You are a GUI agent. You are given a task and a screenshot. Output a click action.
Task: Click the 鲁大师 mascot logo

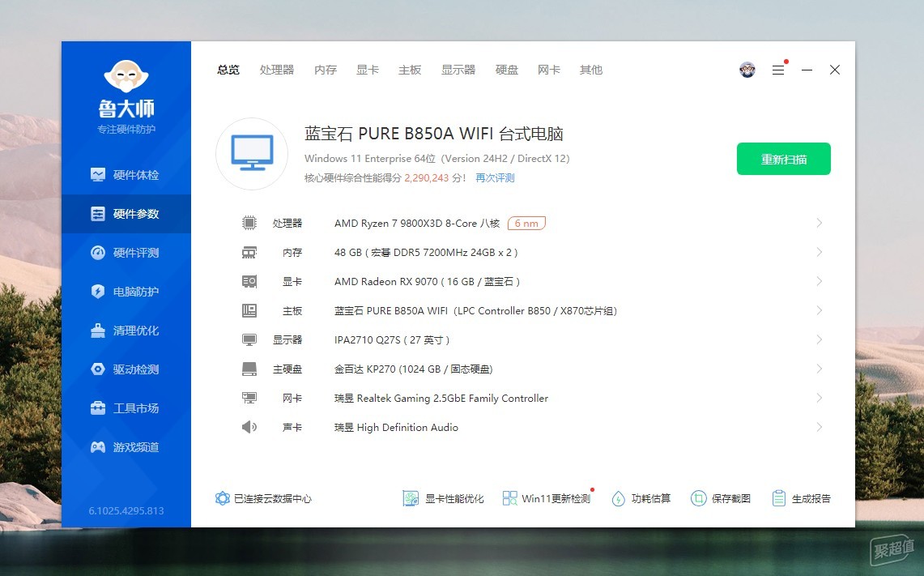pyautogui.click(x=126, y=77)
